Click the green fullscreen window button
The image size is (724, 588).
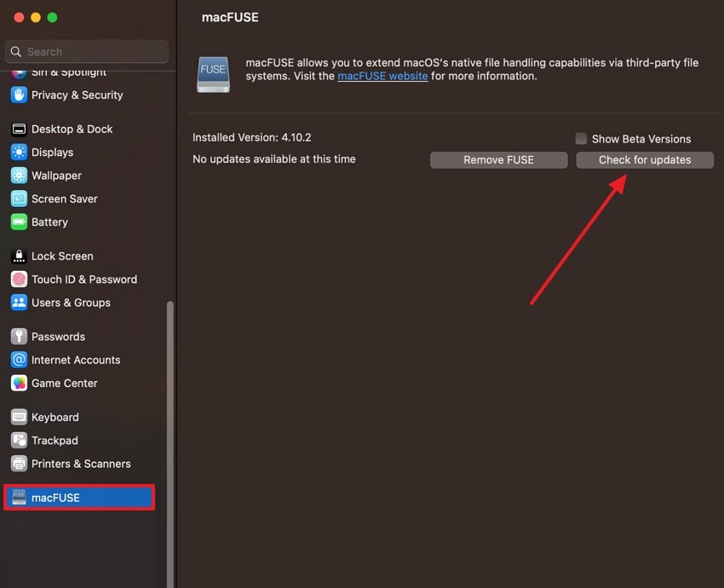click(53, 18)
